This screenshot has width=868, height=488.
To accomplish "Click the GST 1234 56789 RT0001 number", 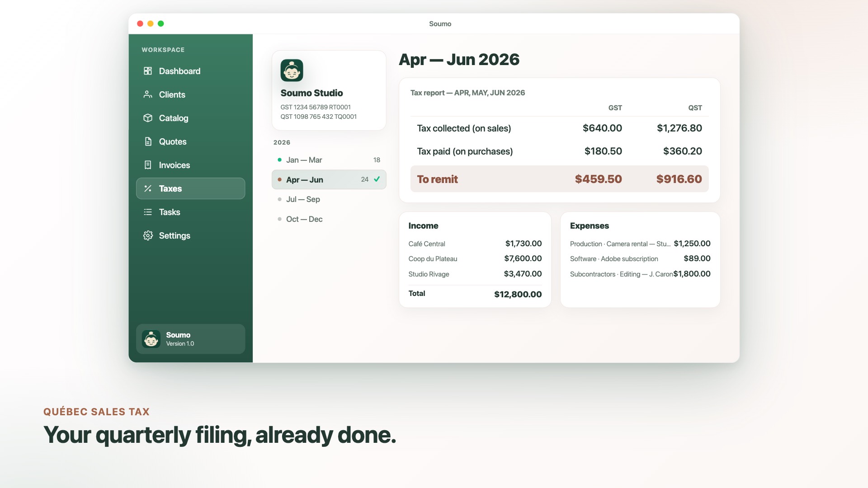I will (x=316, y=107).
